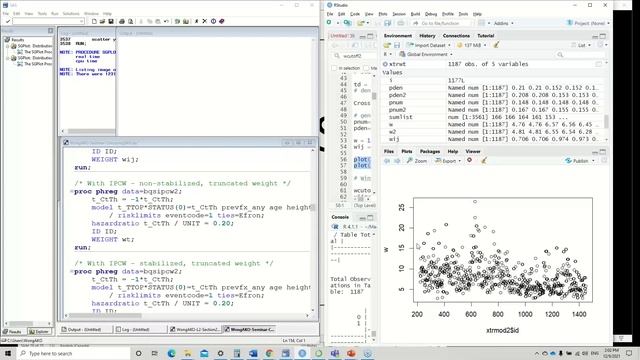Click Environment pane Save workspace disk icon
640x360 pixels.
tap(396, 45)
